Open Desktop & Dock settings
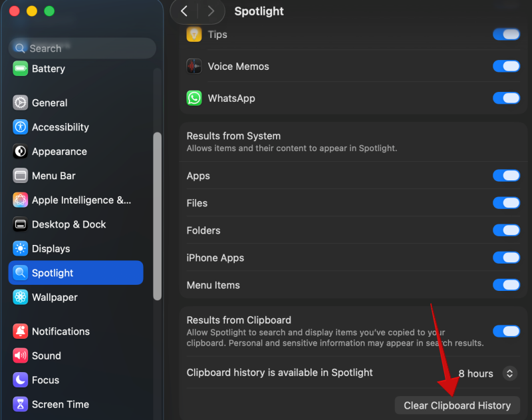The width and height of the screenshot is (532, 420). pos(21,224)
